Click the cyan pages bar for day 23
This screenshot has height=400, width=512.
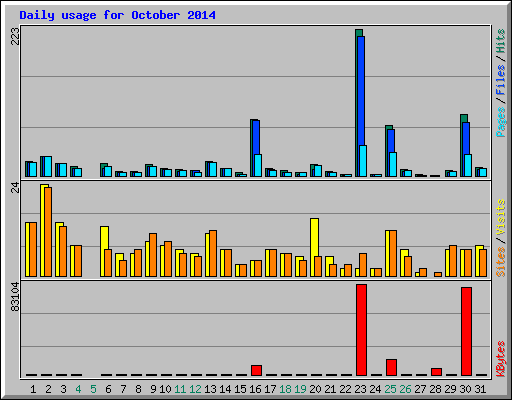coord(363,161)
